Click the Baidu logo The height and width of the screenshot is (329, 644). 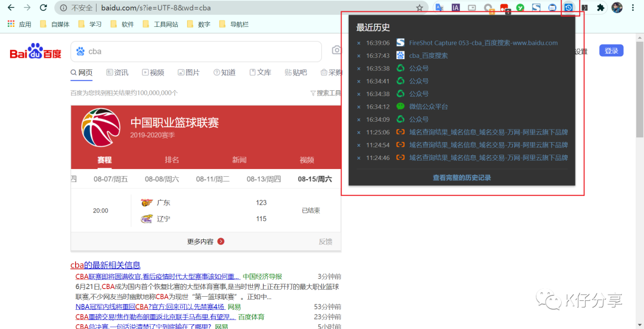pos(36,51)
